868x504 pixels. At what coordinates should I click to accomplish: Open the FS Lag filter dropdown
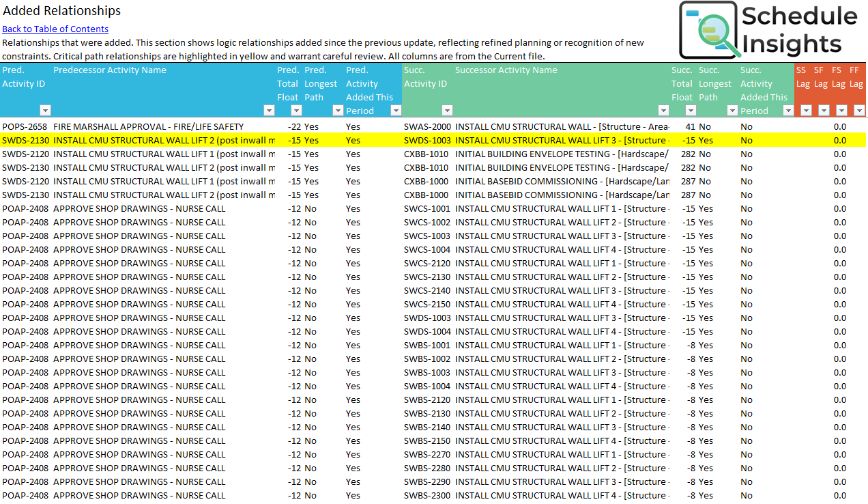(x=841, y=111)
